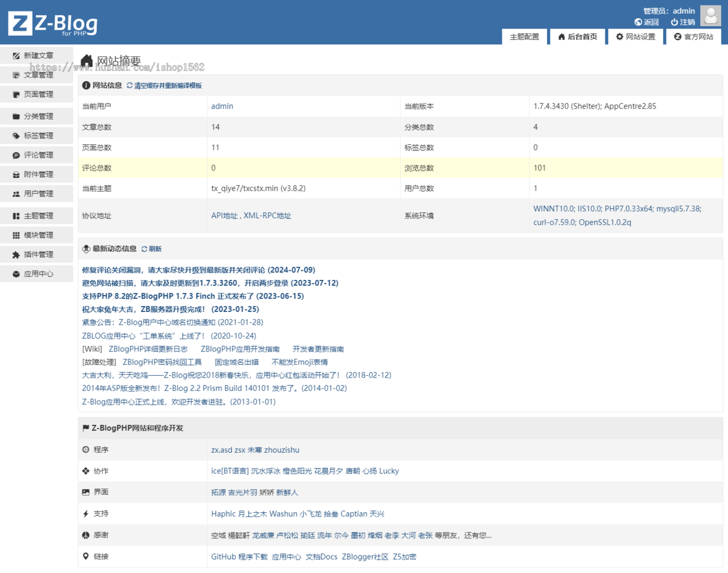Click the 评论管理 speech bubble icon
This screenshot has height=573, width=728.
[16, 155]
